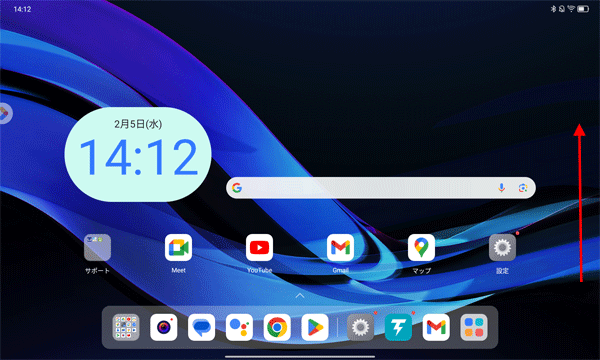Tap the four-colored tiles icon in dock
Screen dimensions: 600x360
pyautogui.click(x=474, y=327)
